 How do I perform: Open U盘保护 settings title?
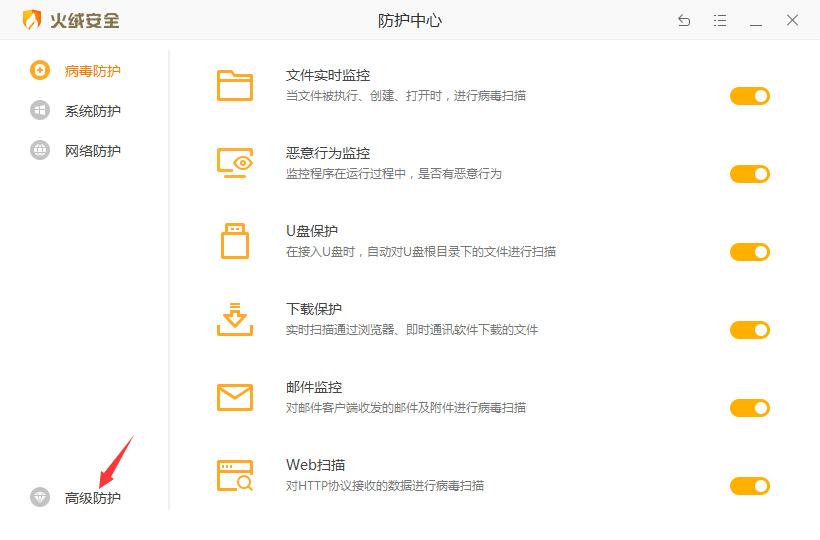point(312,231)
